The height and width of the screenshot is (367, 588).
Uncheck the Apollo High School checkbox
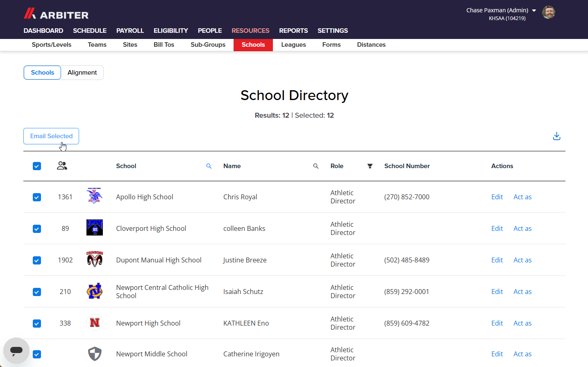click(37, 197)
